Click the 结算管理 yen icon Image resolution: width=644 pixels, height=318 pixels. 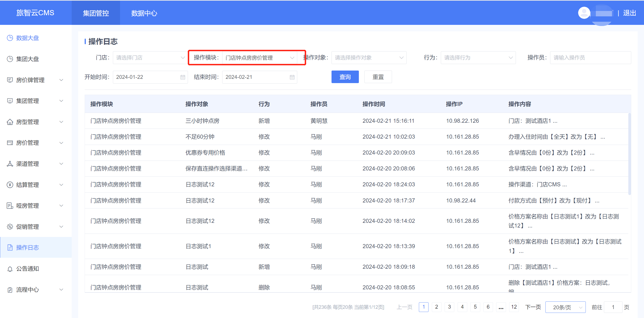(10, 185)
